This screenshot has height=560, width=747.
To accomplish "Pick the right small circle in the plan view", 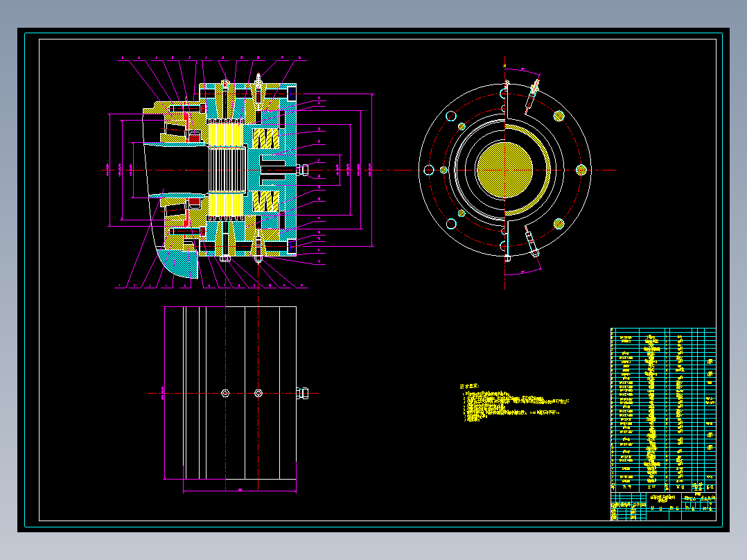I will (258, 393).
